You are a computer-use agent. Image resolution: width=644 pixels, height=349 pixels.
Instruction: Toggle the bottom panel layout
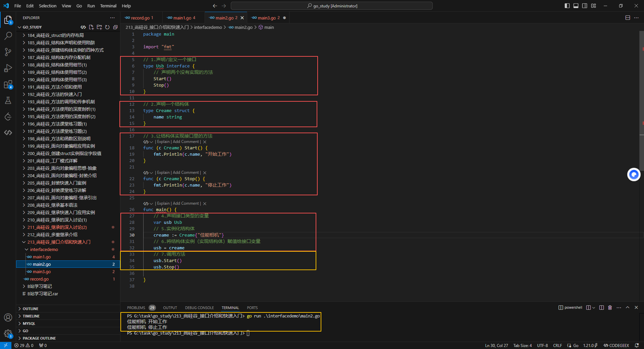coord(576,6)
